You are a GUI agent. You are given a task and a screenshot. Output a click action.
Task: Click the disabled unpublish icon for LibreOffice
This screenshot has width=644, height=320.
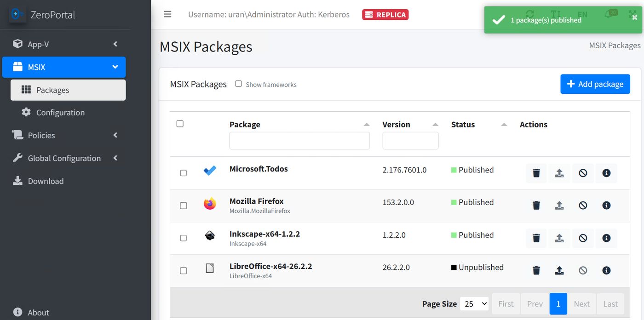pos(583,270)
